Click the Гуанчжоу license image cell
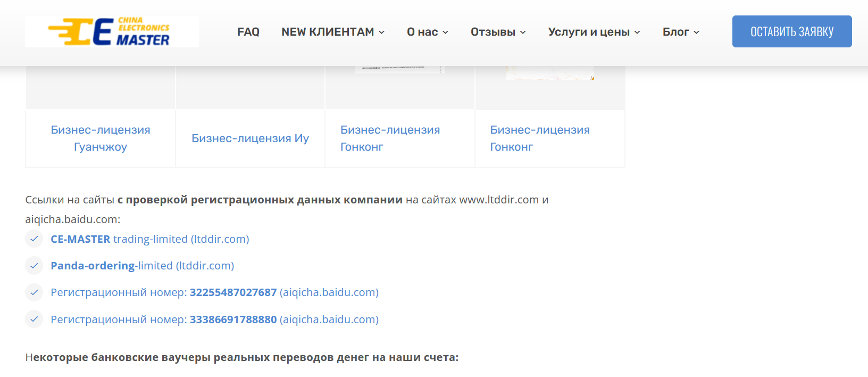Screen dimensions: 868x377 [101, 88]
